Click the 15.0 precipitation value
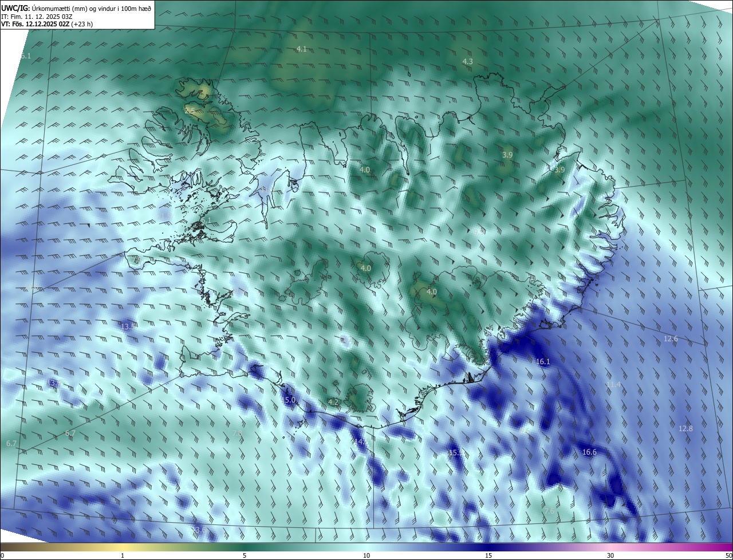 pos(289,400)
